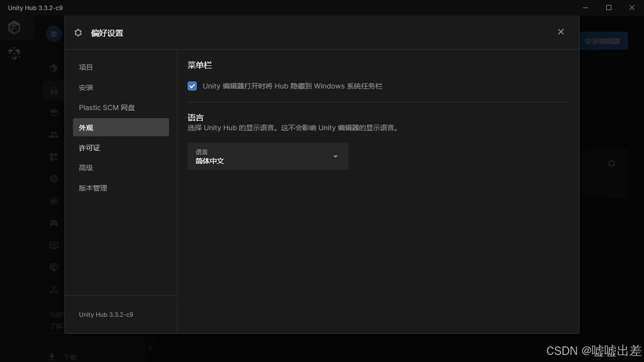Close the Preferences dialog with the X
This screenshot has width=644, height=362.
(x=561, y=32)
